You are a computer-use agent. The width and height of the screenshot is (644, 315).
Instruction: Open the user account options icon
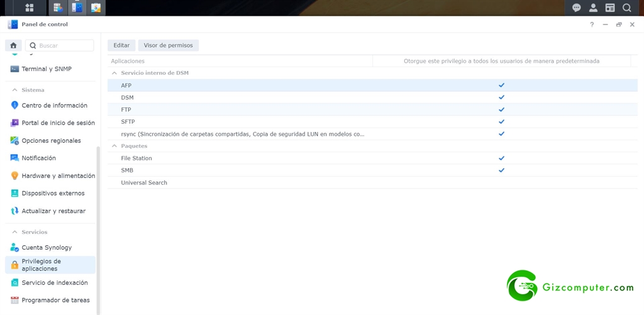click(593, 8)
